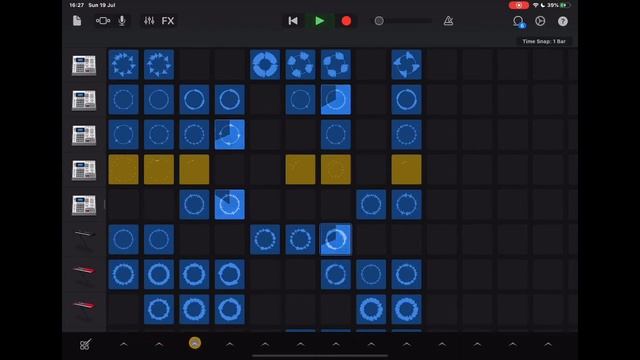The width and height of the screenshot is (640, 360).
Task: Open the Loop Browser icon
Action: pos(518,21)
